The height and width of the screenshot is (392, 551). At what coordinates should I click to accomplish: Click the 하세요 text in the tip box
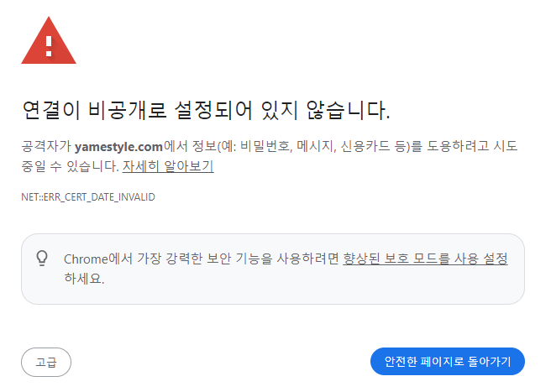point(84,279)
